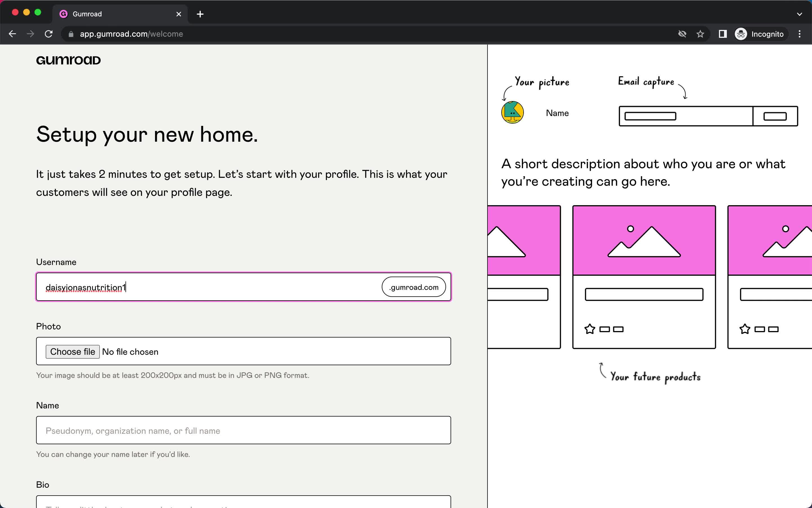Click the Bio text area

(244, 502)
